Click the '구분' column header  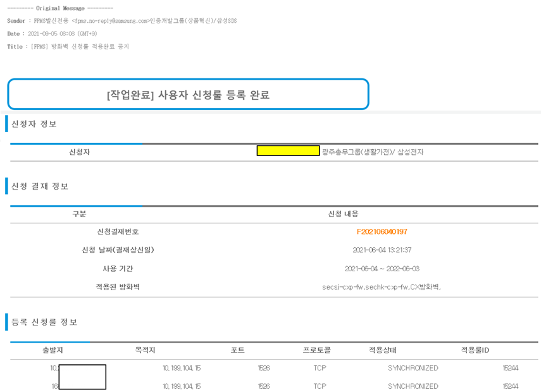click(x=79, y=214)
